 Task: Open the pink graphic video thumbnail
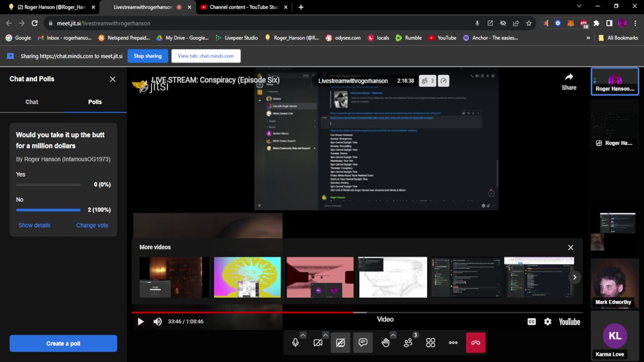pyautogui.click(x=320, y=277)
